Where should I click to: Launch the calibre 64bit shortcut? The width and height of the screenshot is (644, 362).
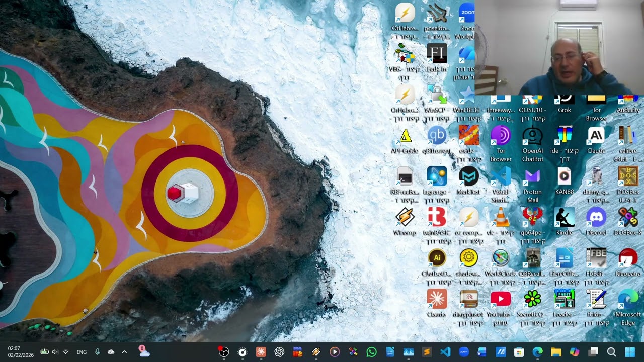coord(628,135)
